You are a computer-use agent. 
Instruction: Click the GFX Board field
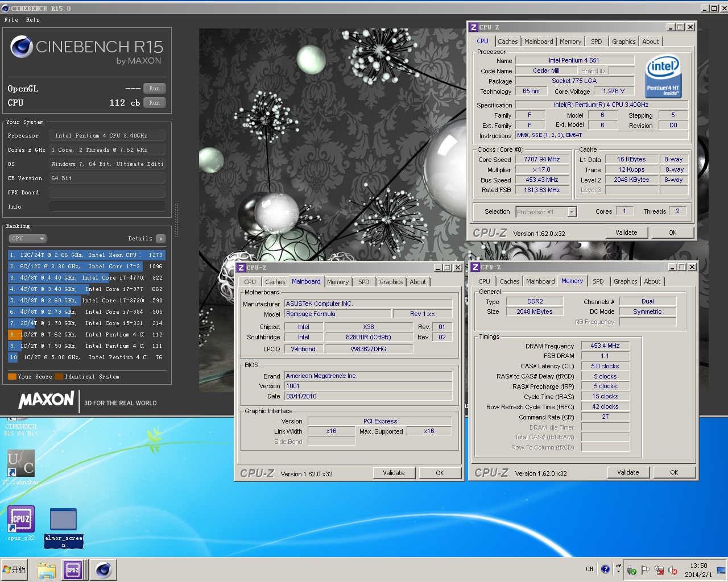click(x=107, y=193)
